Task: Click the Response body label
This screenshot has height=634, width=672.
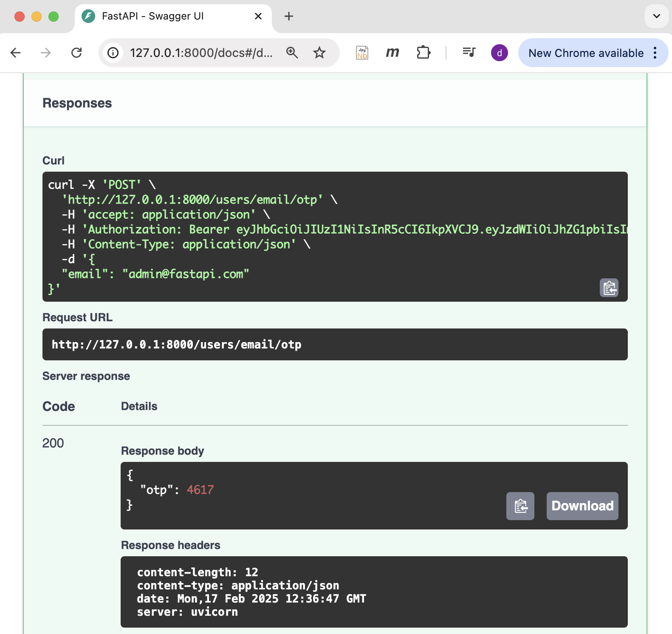Action: coord(163,451)
